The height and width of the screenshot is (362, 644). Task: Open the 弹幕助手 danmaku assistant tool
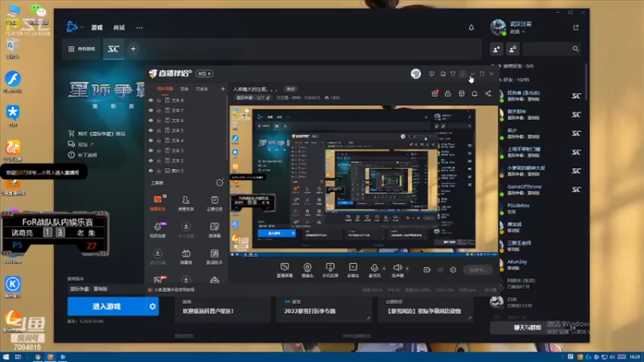tap(158, 203)
